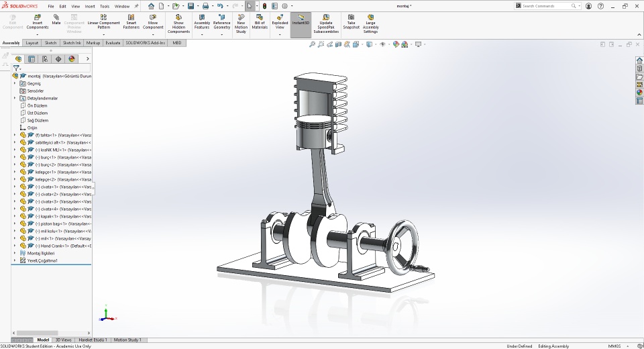Screen dimensions: 644x349
Task: Open Edit Appearance in view toolbar
Action: point(396,44)
